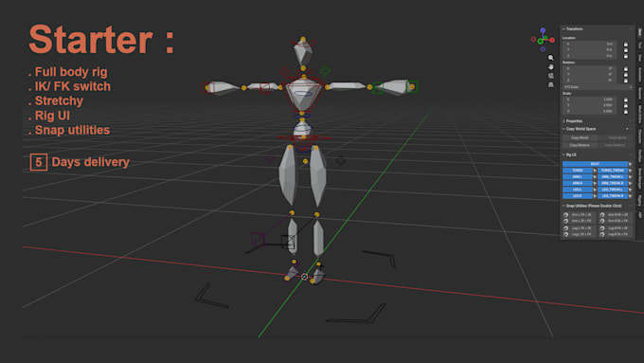Image resolution: width=644 pixels, height=363 pixels.
Task: Click the dark blue negative Z gizmo circle
Action: (x=543, y=49)
